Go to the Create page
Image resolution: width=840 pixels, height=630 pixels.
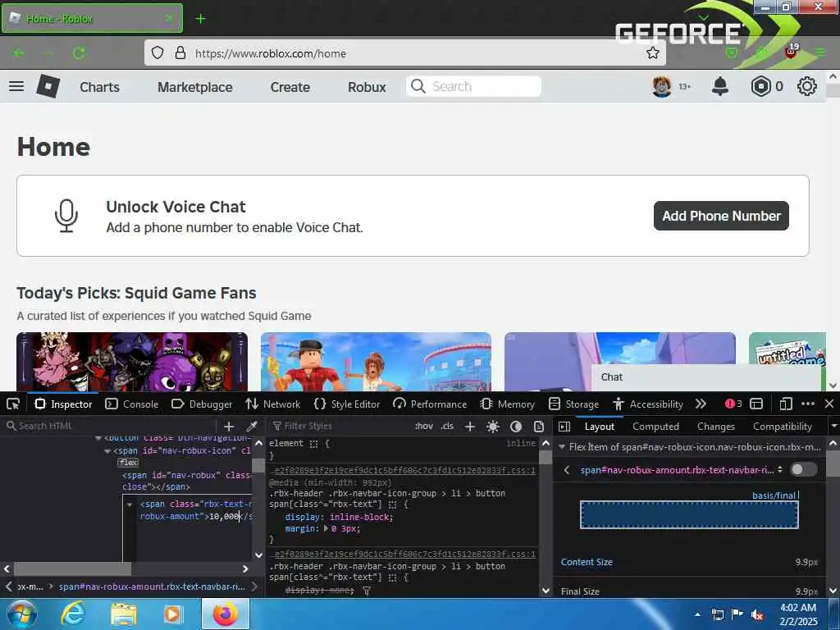(x=290, y=87)
